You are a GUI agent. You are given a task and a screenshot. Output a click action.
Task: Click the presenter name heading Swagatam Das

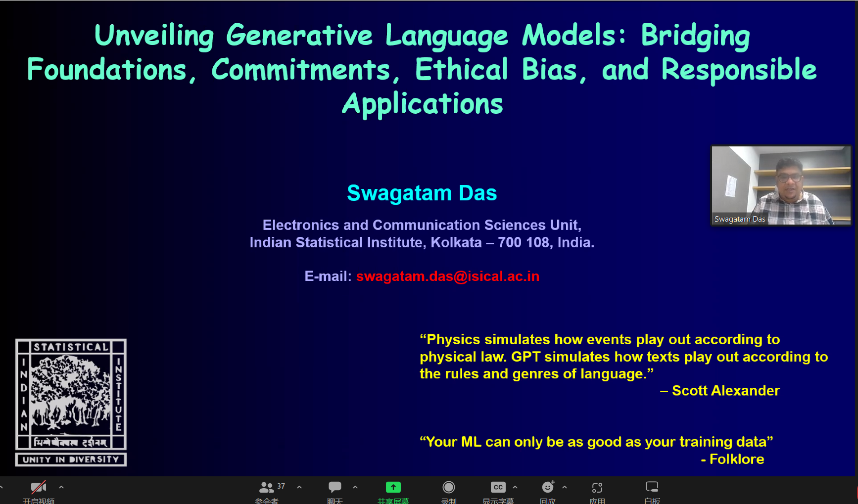tap(422, 193)
